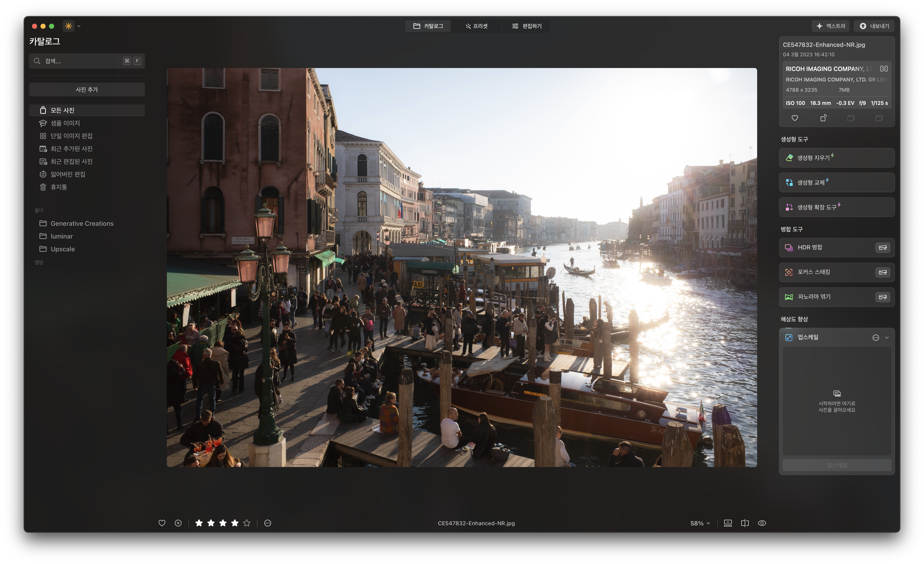
Task: Switch to the 프리셋 tab
Action: [x=476, y=26]
